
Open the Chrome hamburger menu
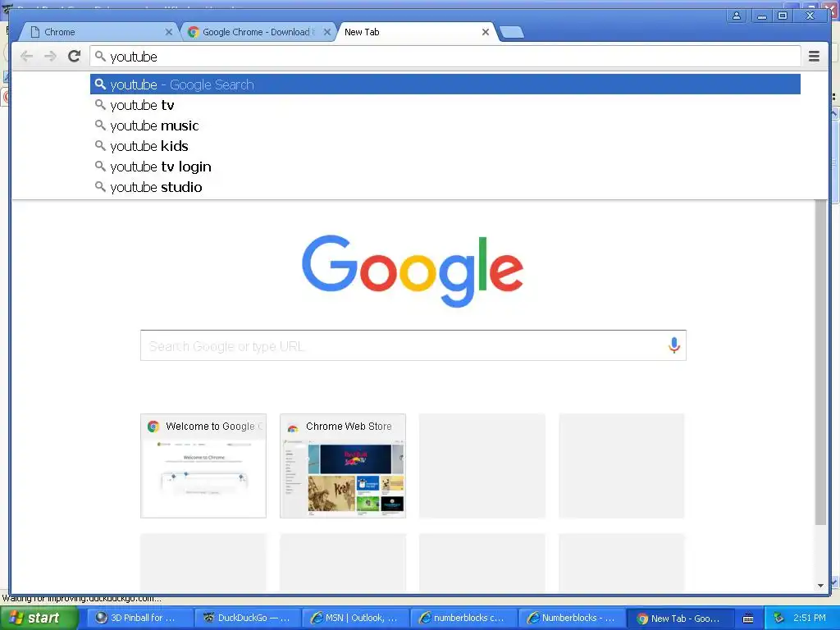click(814, 56)
